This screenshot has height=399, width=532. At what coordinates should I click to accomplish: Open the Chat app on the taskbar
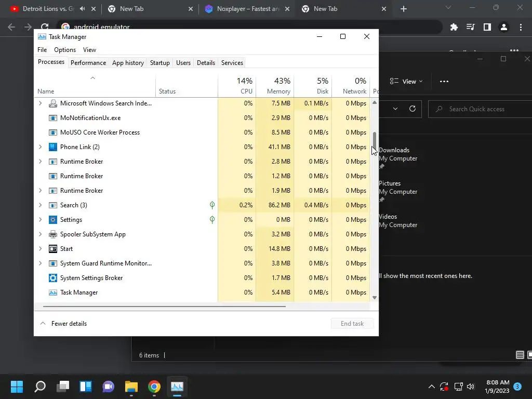(109, 387)
